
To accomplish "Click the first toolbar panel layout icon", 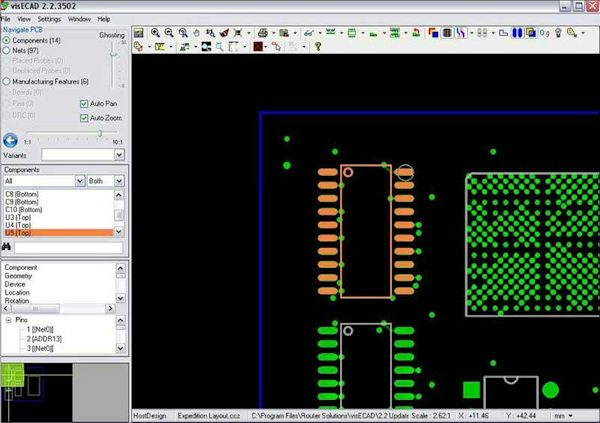I will pos(139,33).
